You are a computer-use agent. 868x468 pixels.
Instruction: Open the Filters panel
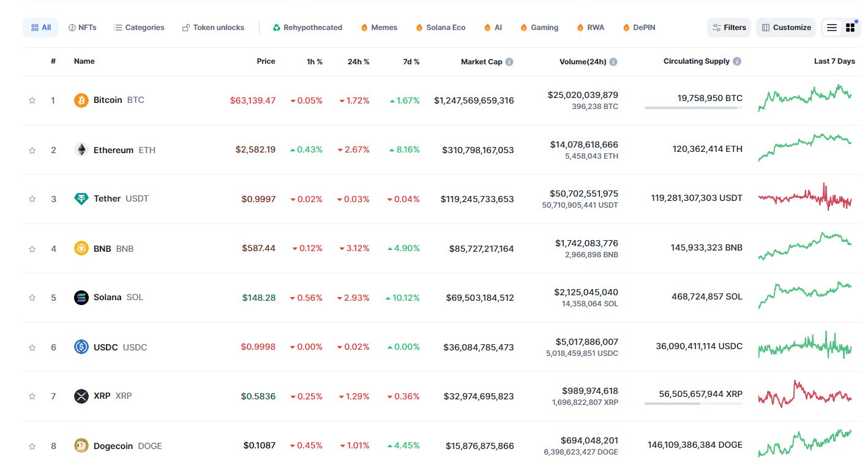pyautogui.click(x=728, y=28)
